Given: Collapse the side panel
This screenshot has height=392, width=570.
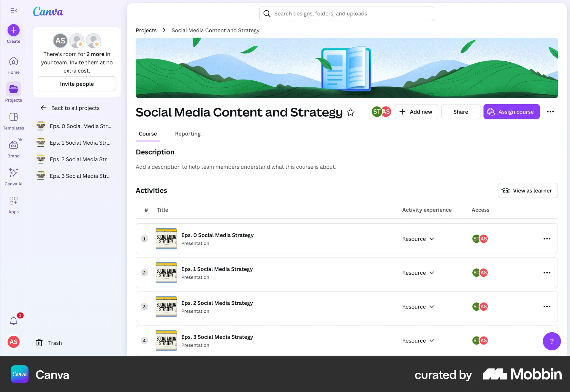Looking at the screenshot, I should coord(13,11).
